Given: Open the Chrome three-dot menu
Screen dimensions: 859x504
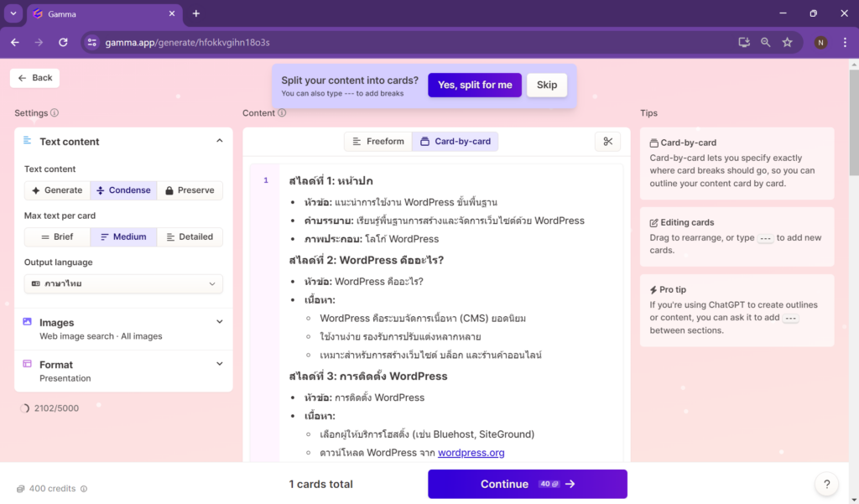Looking at the screenshot, I should point(845,42).
